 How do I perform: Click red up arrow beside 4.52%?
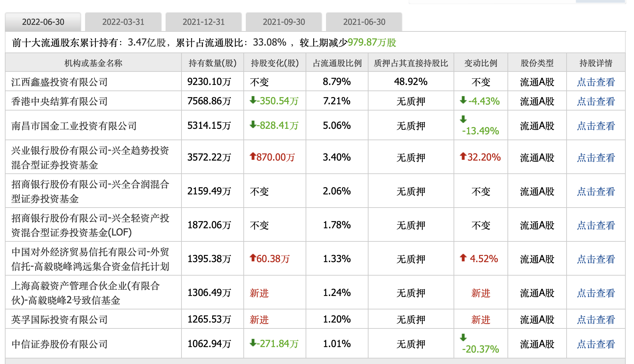tap(463, 258)
